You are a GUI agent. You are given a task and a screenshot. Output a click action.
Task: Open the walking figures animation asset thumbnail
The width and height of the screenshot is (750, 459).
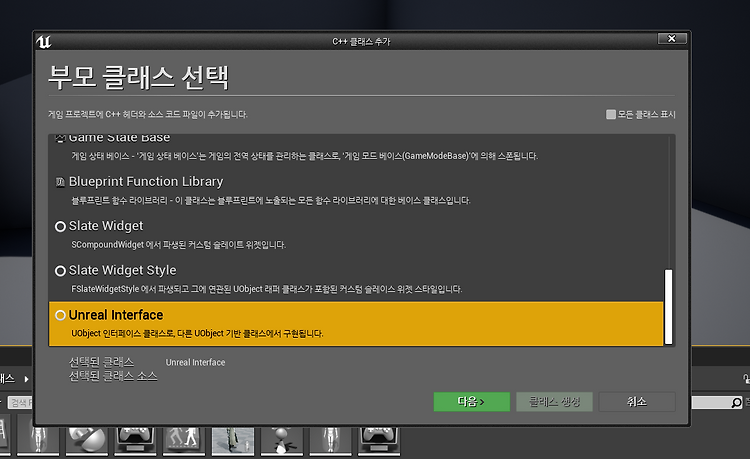click(184, 440)
